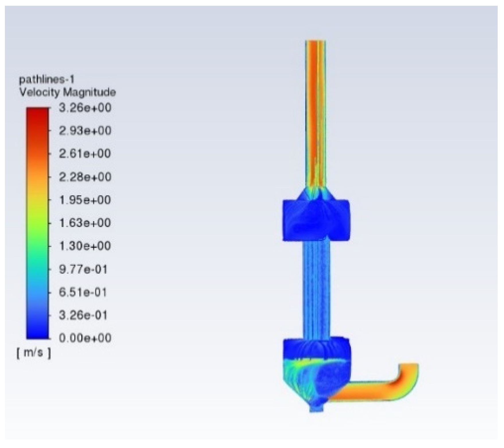Click the pathlines-1 legend title

click(x=46, y=79)
